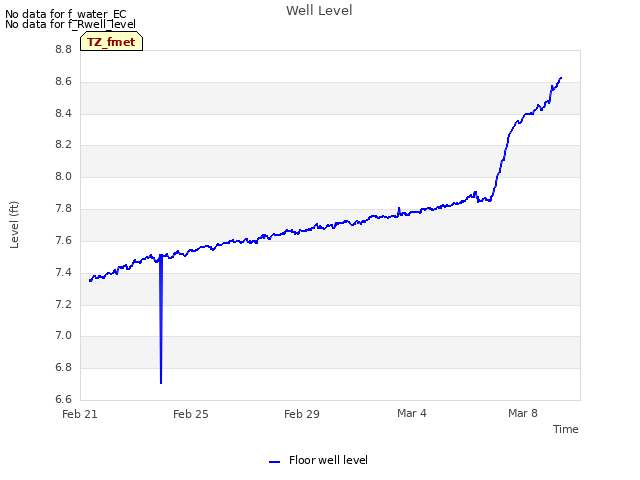Click the 7.4 y-axis tick label

coord(63,272)
